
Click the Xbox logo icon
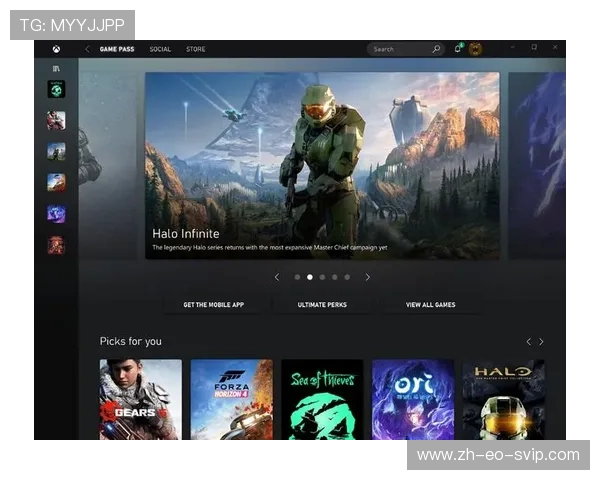coord(56,48)
